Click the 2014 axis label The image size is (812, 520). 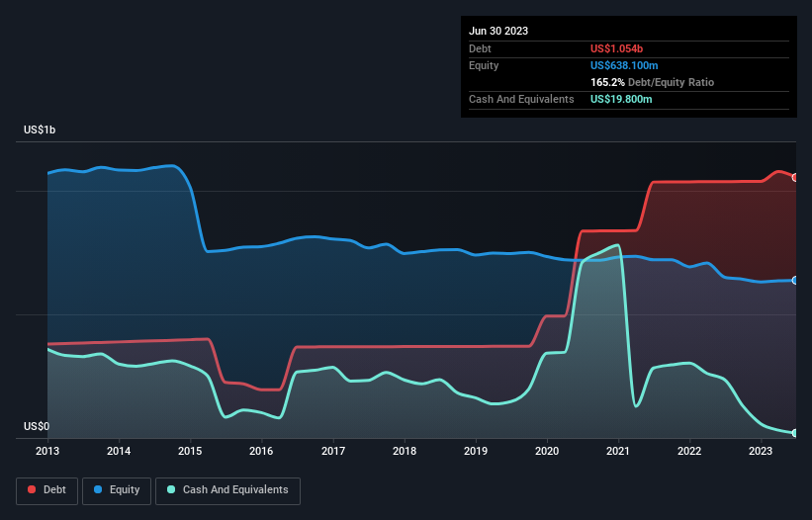click(x=119, y=451)
